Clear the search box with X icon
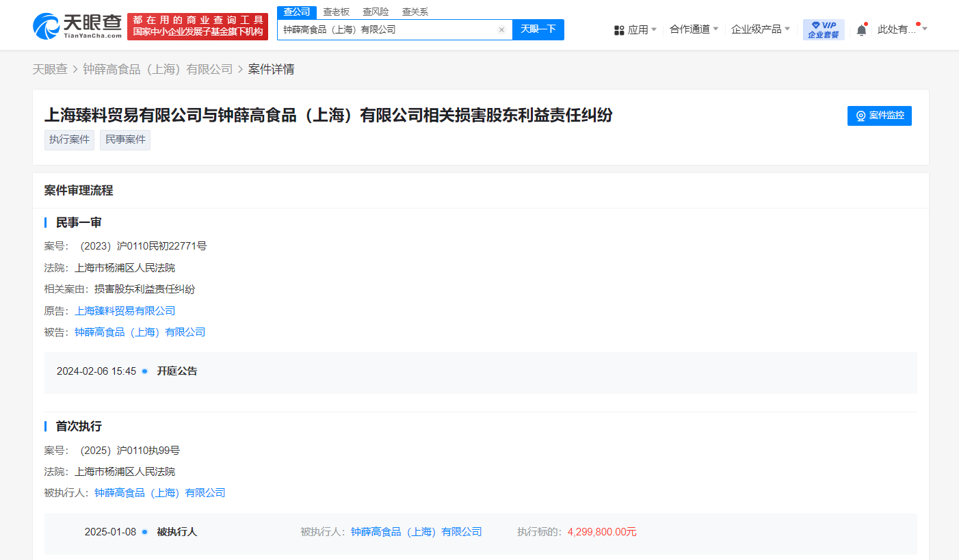The height and width of the screenshot is (560, 959). pyautogui.click(x=501, y=30)
